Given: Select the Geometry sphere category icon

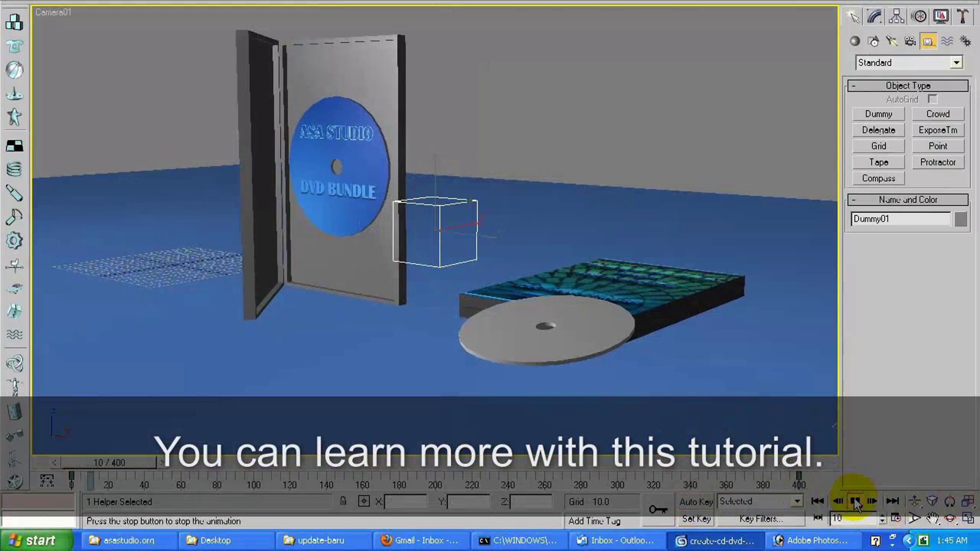Looking at the screenshot, I should click(x=855, y=41).
